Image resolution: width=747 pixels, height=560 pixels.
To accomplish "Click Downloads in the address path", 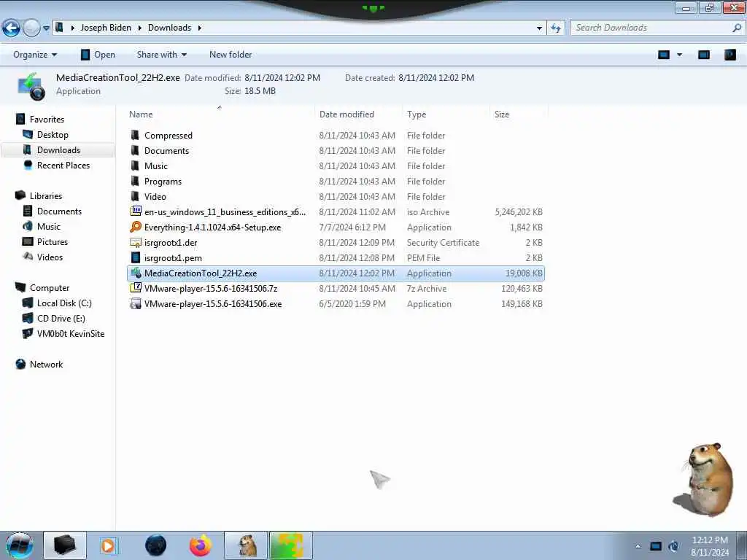I will (169, 28).
